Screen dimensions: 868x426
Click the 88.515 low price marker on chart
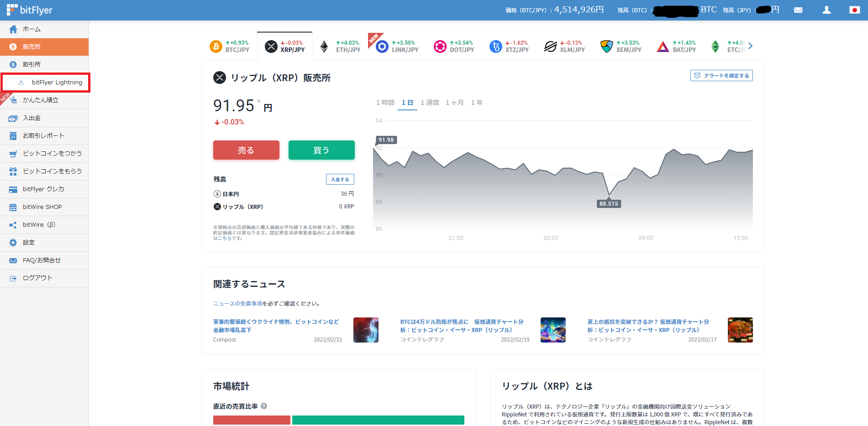609,204
